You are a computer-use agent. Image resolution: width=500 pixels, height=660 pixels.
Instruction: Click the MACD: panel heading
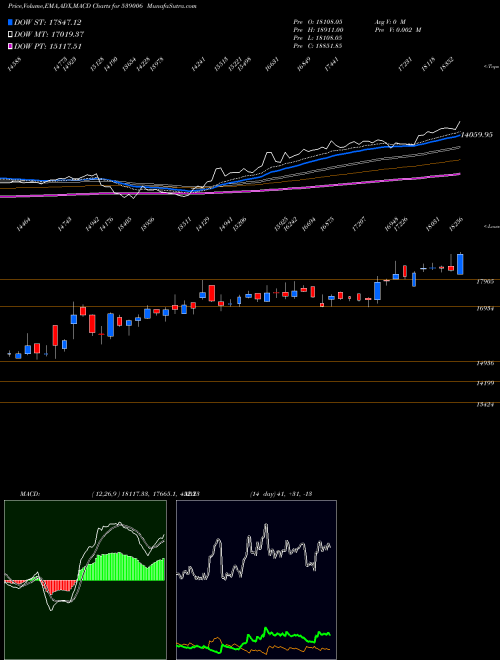coord(30,494)
